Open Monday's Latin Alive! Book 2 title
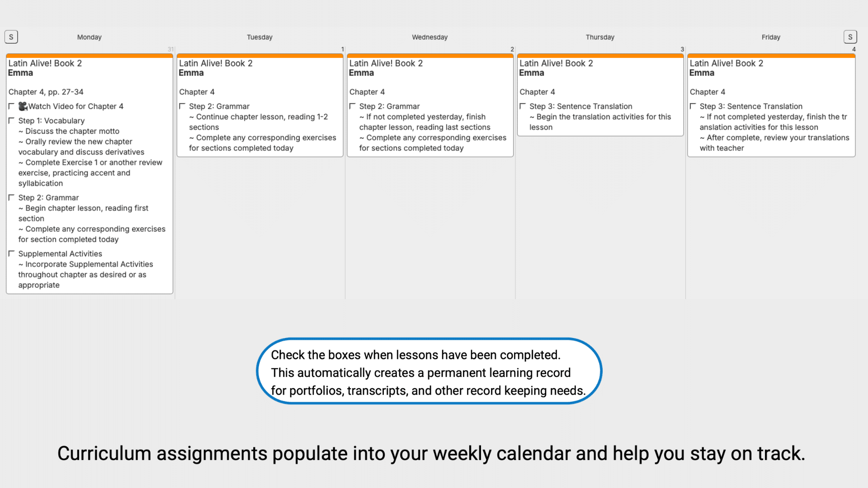The image size is (868, 488). 45,63
